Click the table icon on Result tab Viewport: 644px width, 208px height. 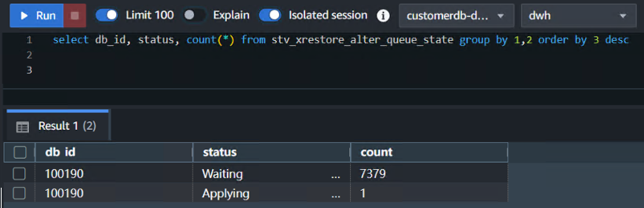[22, 127]
